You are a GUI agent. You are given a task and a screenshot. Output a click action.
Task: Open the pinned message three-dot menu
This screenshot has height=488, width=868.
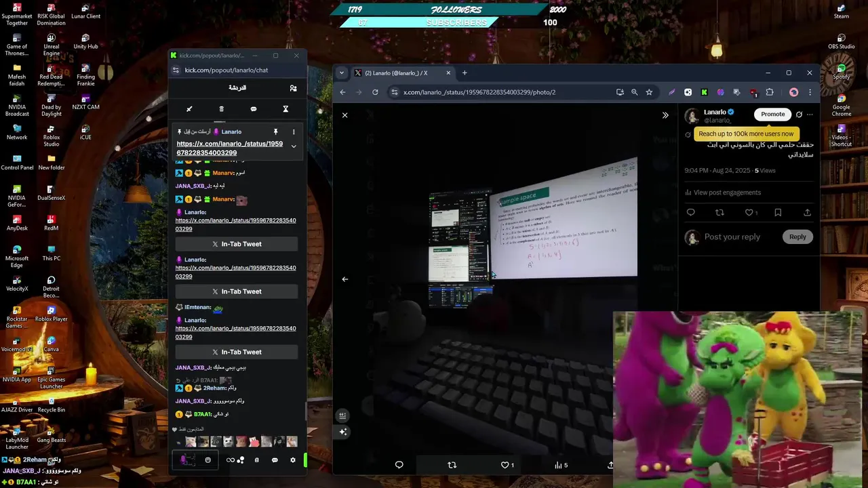pyautogui.click(x=294, y=131)
